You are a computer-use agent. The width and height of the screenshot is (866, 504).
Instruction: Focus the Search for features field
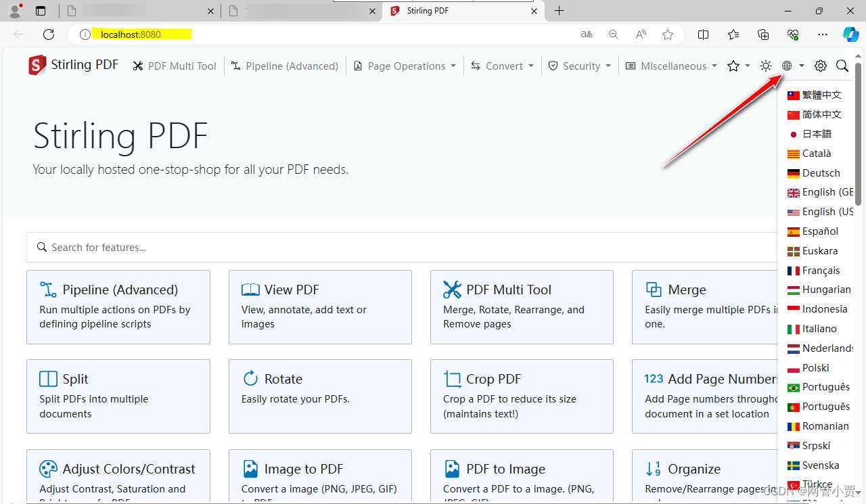(x=403, y=248)
